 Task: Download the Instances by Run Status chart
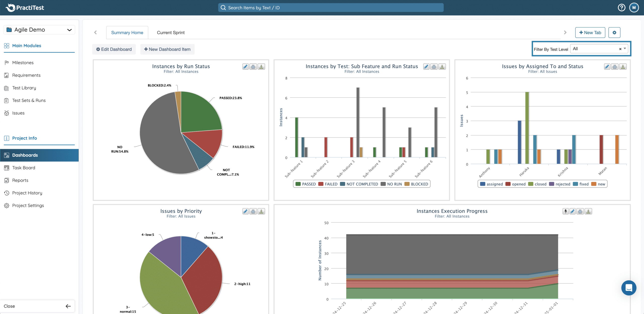pyautogui.click(x=261, y=67)
